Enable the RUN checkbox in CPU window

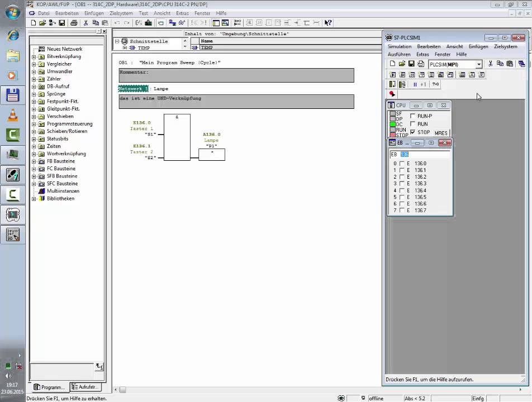pos(412,124)
